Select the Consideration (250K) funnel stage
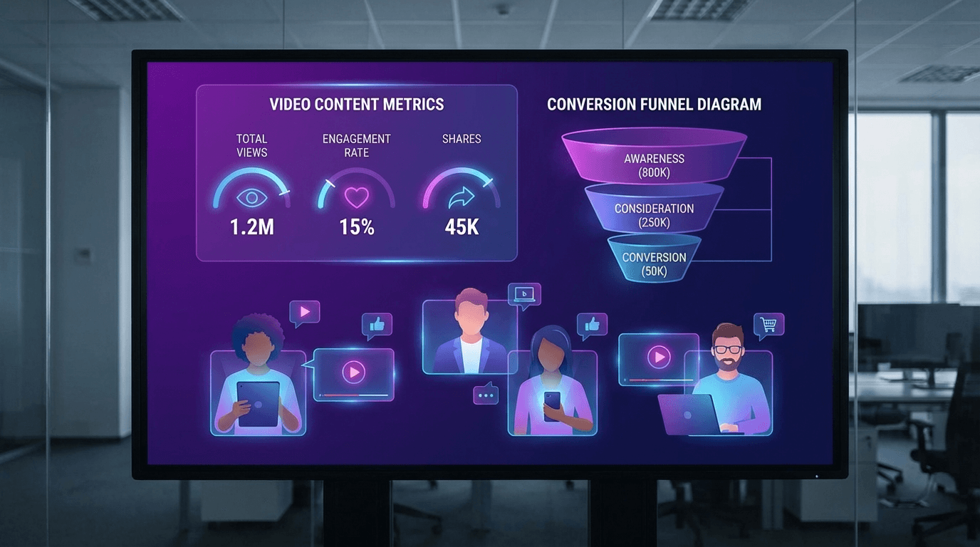 (654, 214)
